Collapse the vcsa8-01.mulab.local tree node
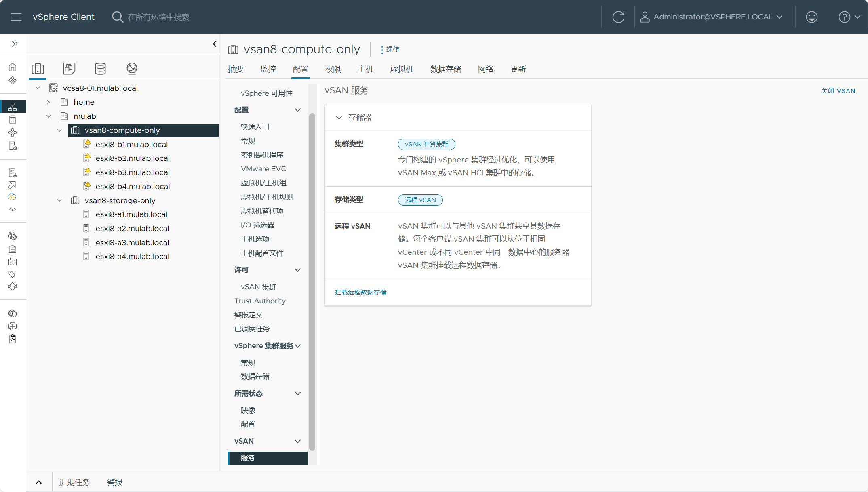Screen dimensions: 868x492 point(38,88)
